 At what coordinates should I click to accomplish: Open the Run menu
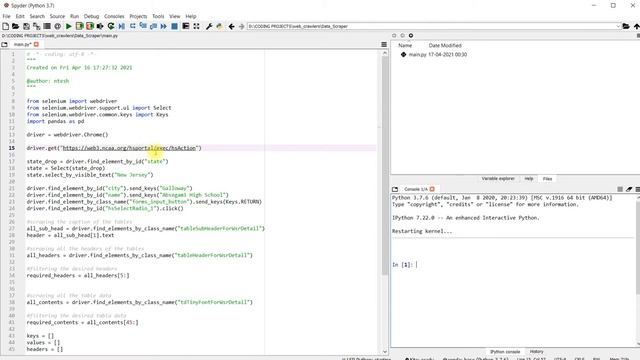pyautogui.click(x=74, y=16)
